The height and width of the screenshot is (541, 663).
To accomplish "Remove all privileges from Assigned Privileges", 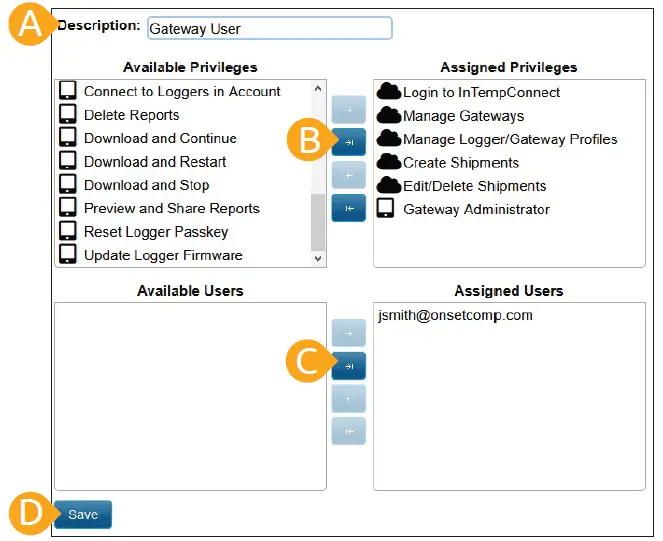I will click(348, 208).
